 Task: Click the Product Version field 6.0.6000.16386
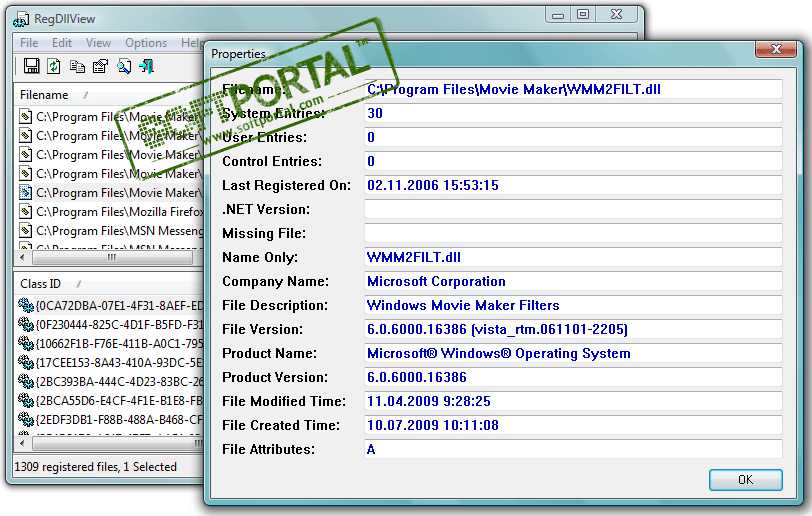coord(573,377)
